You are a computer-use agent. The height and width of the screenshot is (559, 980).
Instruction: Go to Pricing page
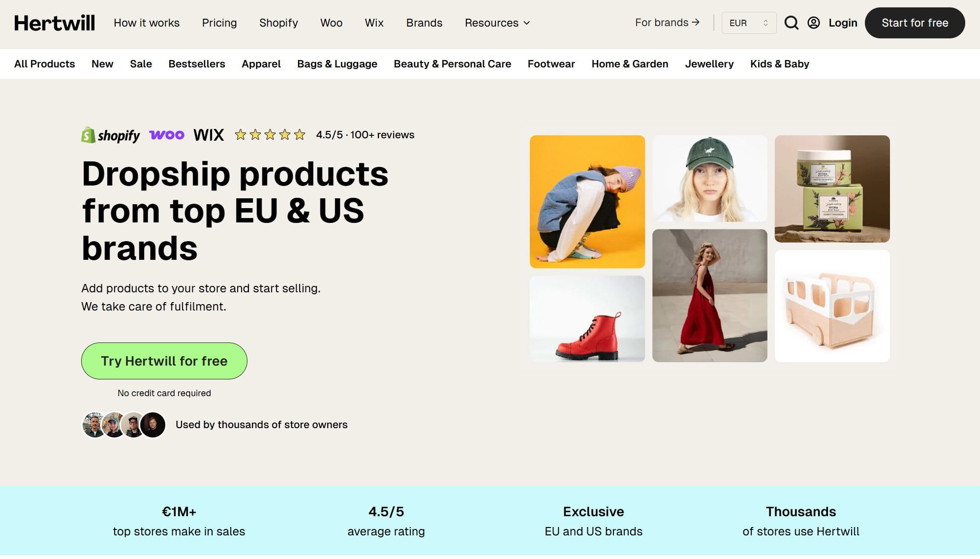pyautogui.click(x=219, y=23)
